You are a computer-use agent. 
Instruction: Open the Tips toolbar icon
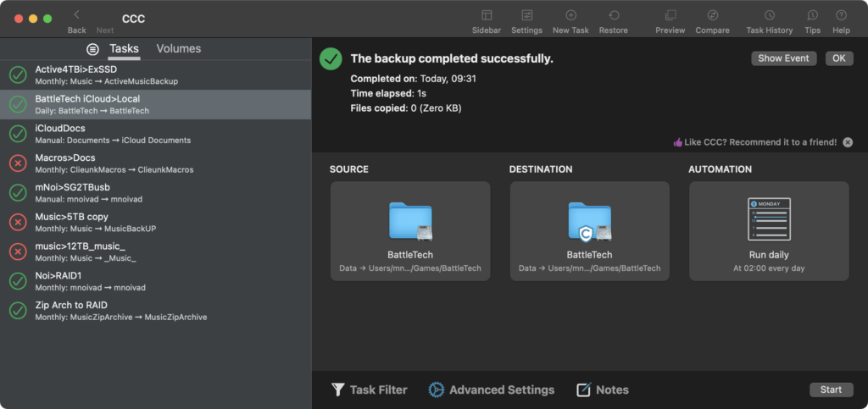click(x=812, y=16)
